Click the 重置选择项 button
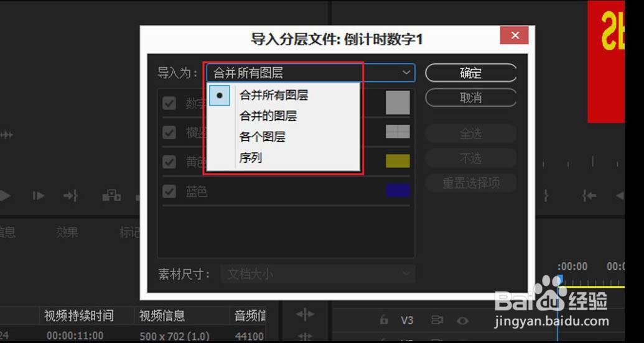Viewport: 644px width, 343px height. point(470,183)
